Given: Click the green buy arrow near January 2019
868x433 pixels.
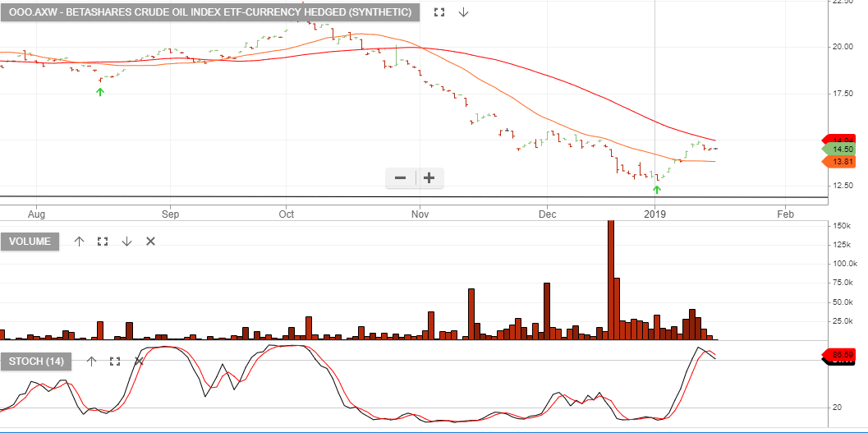Looking at the screenshot, I should 656,190.
